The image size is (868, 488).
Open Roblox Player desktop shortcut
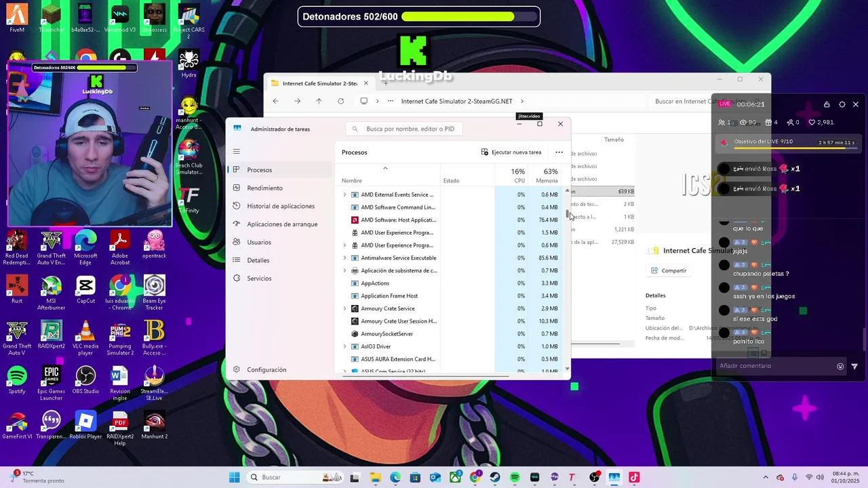(85, 425)
